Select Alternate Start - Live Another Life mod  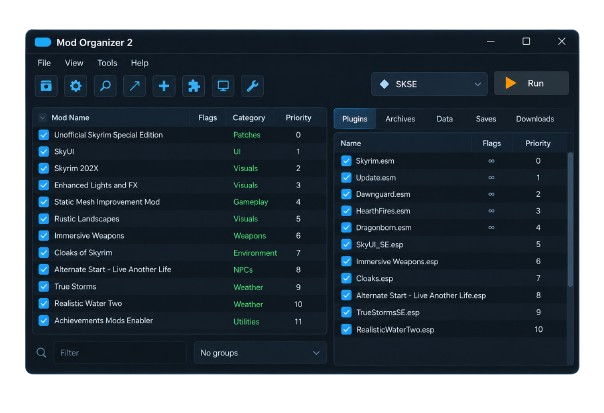click(180, 269)
